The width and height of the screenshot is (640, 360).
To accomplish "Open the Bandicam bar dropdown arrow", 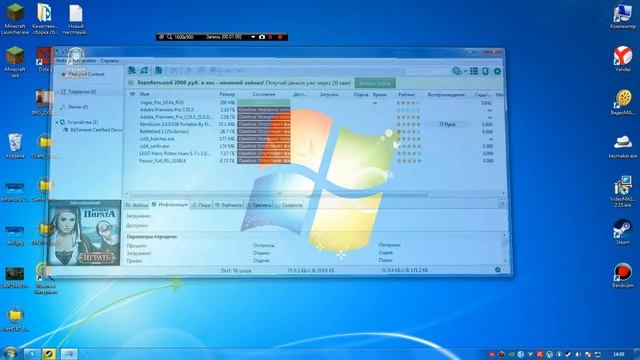I will tap(253, 37).
